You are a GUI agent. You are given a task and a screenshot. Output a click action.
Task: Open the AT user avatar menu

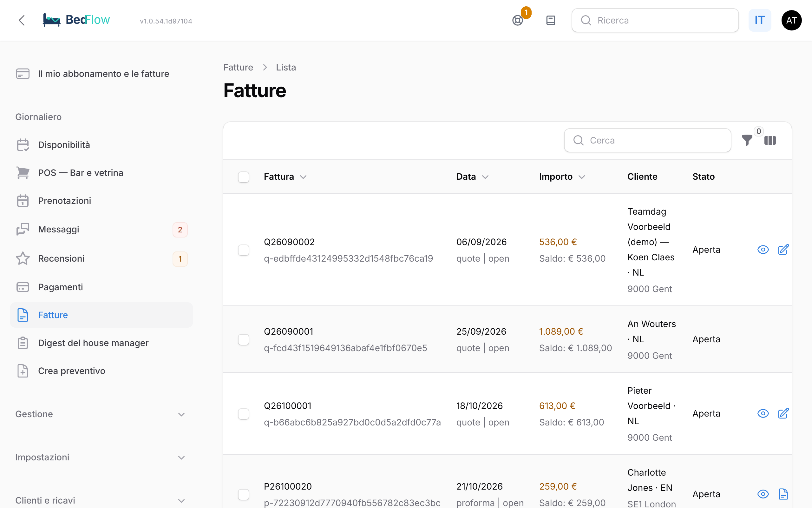tap(791, 21)
